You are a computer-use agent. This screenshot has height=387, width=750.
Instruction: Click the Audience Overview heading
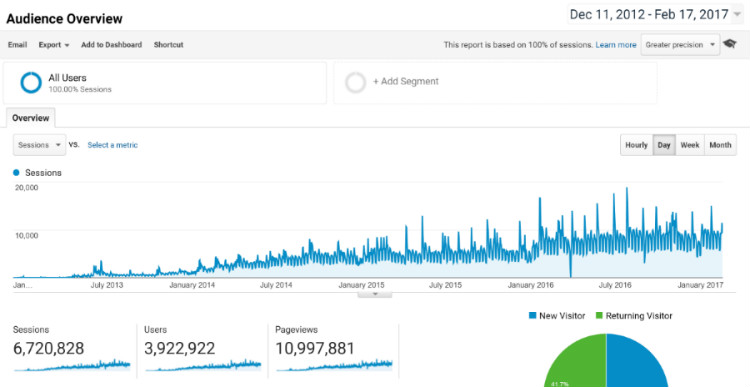point(64,19)
